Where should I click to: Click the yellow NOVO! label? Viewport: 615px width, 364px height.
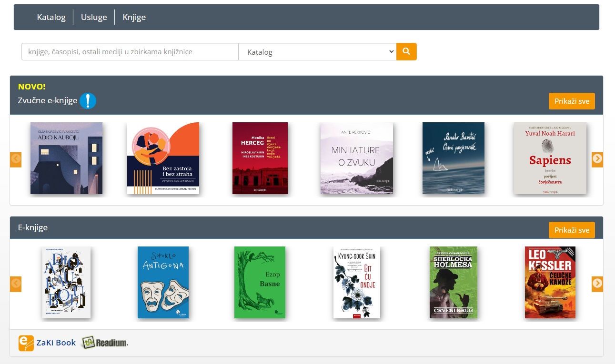tap(32, 87)
